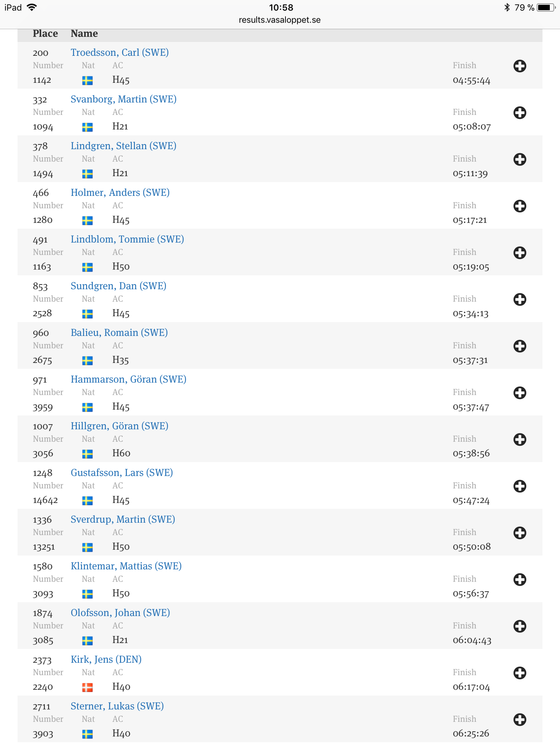Open Sverdrup, Martin (SWE) result link
This screenshot has height=747, width=560.
[123, 519]
